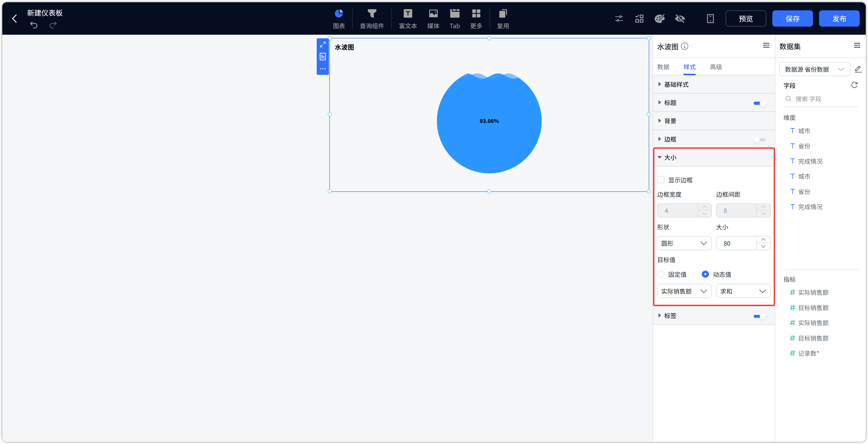Image resolution: width=868 pixels, height=444 pixels.
Task: Click the info icon beside 水波图
Action: [x=684, y=46]
